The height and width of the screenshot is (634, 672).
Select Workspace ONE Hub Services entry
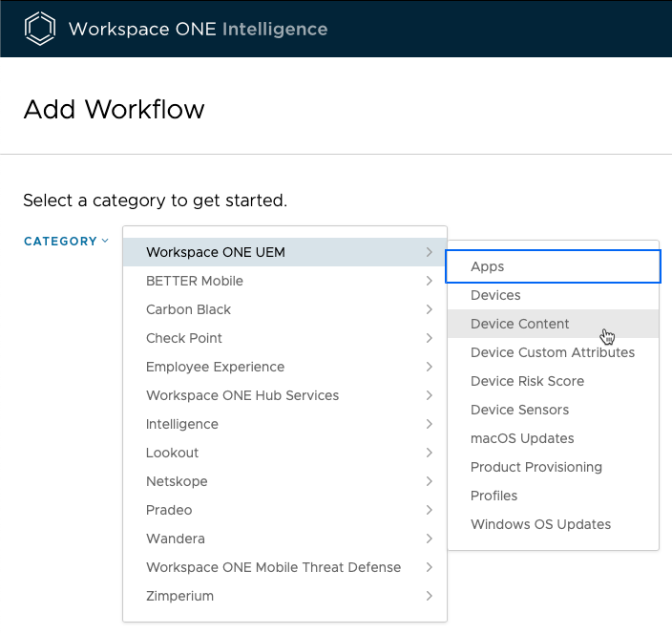[x=242, y=395]
